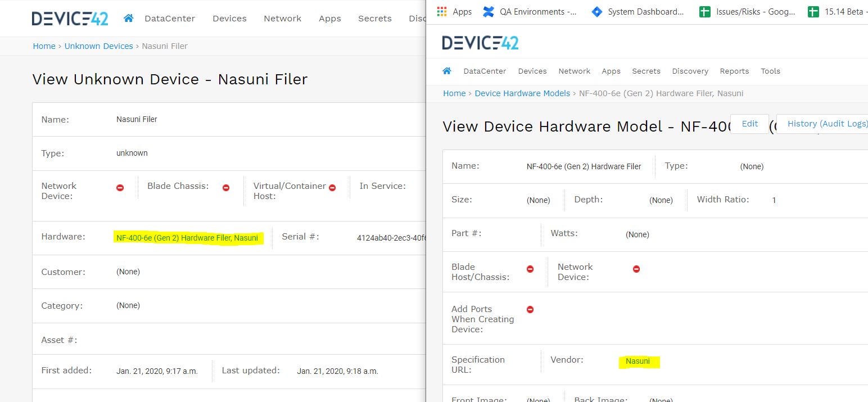Click Network Device red icon, right window
This screenshot has height=402, width=868.
636,269
